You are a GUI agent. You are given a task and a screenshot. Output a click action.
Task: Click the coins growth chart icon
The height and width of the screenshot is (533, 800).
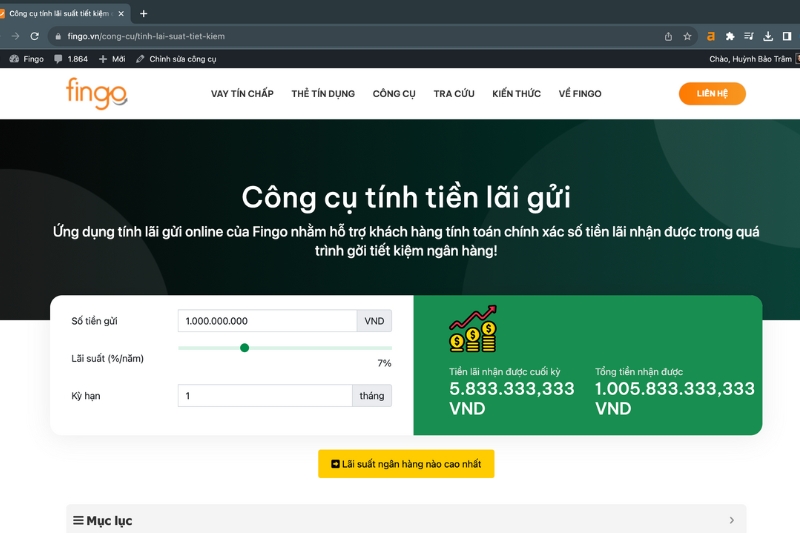pos(473,329)
